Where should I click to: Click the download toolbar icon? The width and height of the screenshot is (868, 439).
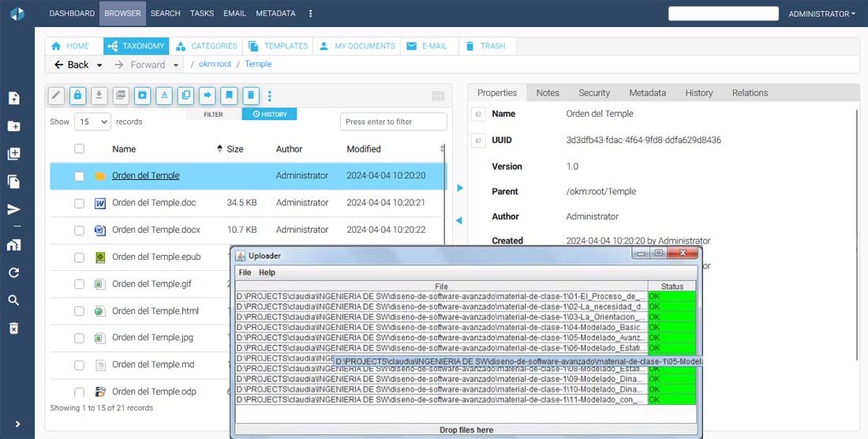(x=99, y=96)
